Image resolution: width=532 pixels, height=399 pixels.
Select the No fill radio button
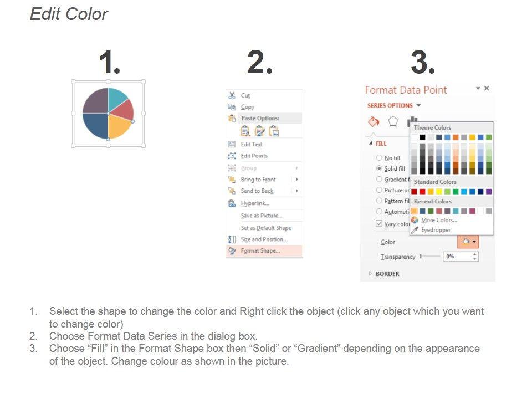(x=379, y=158)
